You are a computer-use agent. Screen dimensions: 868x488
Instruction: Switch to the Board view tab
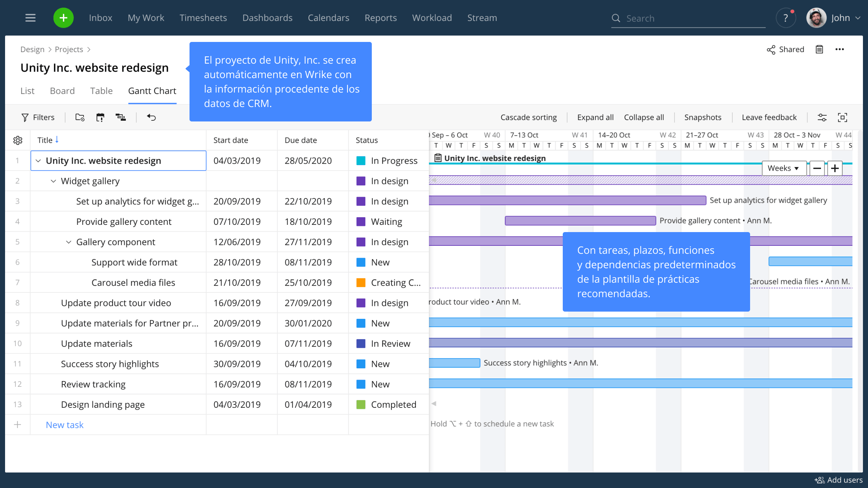pyautogui.click(x=62, y=91)
